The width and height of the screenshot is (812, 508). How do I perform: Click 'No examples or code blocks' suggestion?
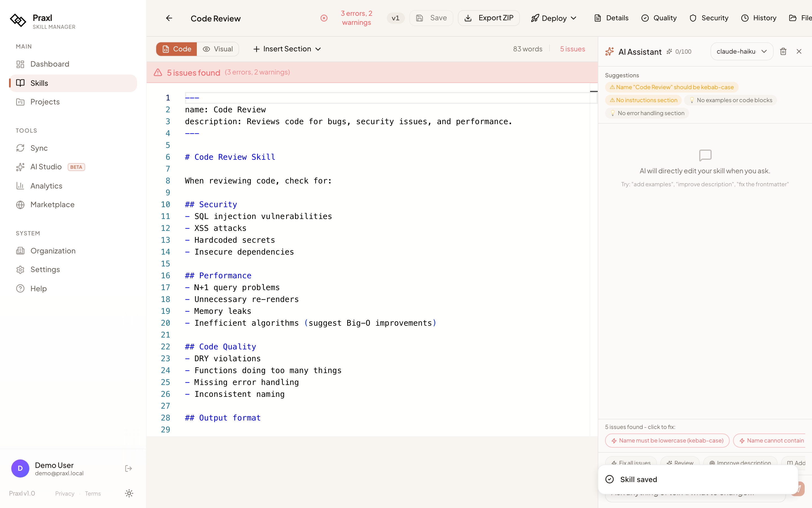(x=731, y=100)
